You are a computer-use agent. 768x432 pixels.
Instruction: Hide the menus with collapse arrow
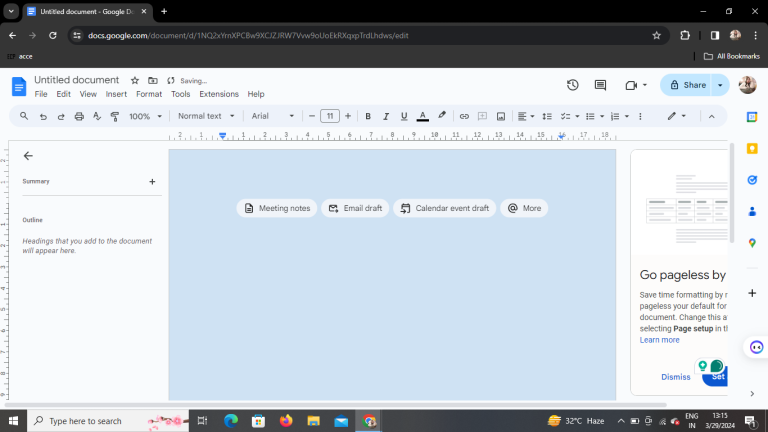[x=712, y=117]
